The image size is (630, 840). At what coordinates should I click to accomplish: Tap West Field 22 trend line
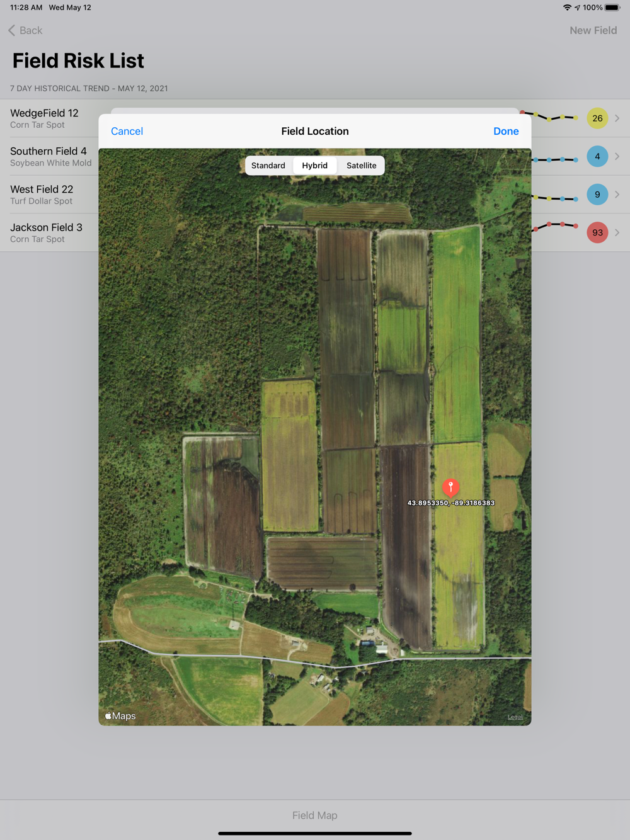click(556, 198)
